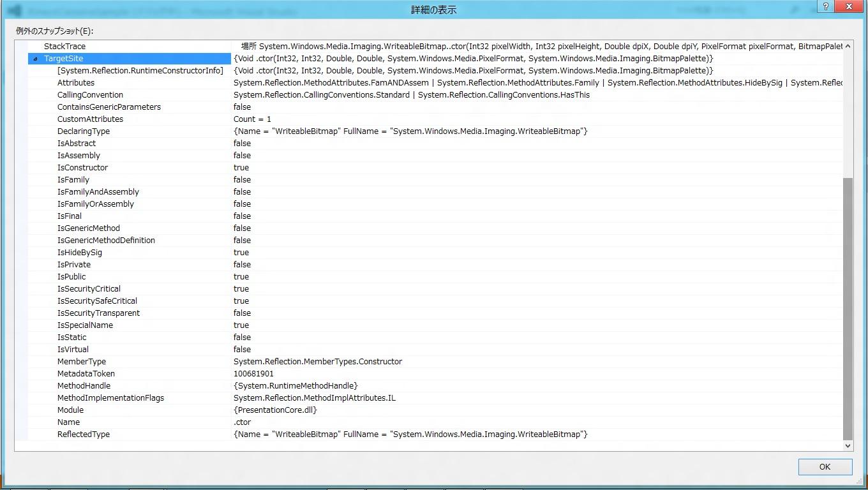Open the help question mark button

coord(826,6)
